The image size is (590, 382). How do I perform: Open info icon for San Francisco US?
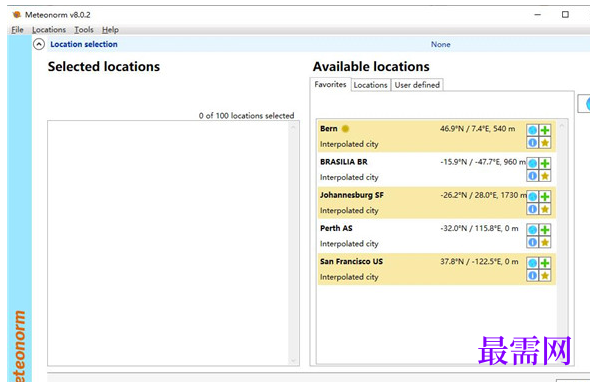(532, 275)
